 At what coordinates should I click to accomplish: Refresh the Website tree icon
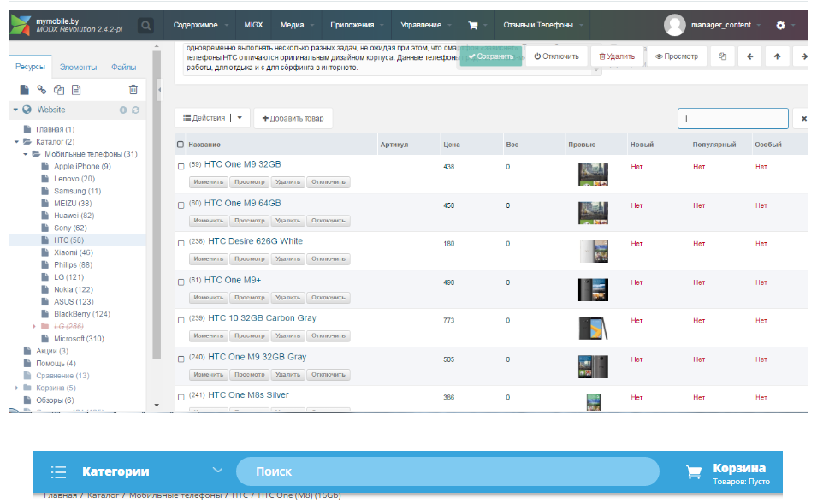pos(135,110)
